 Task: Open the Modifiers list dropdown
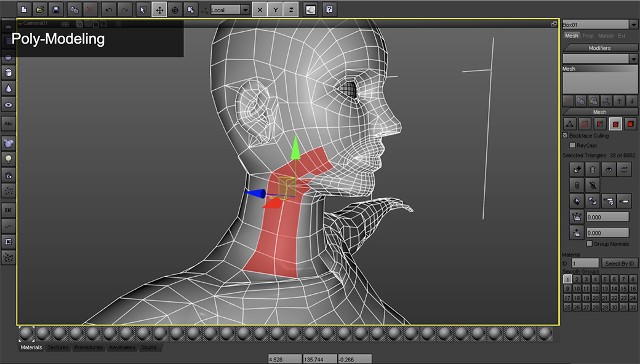[633, 58]
